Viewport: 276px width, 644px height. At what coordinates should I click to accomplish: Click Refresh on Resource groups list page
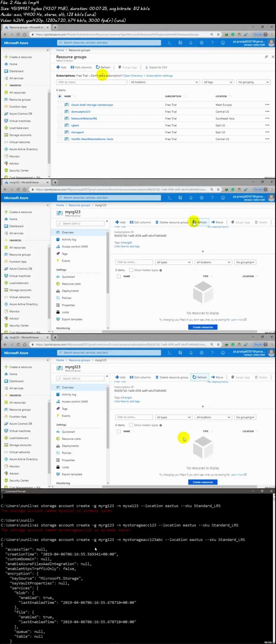coord(103,67)
